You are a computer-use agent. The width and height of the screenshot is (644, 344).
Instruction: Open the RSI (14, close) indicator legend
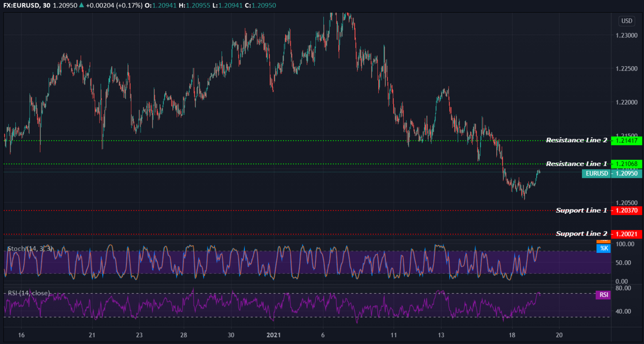click(29, 293)
